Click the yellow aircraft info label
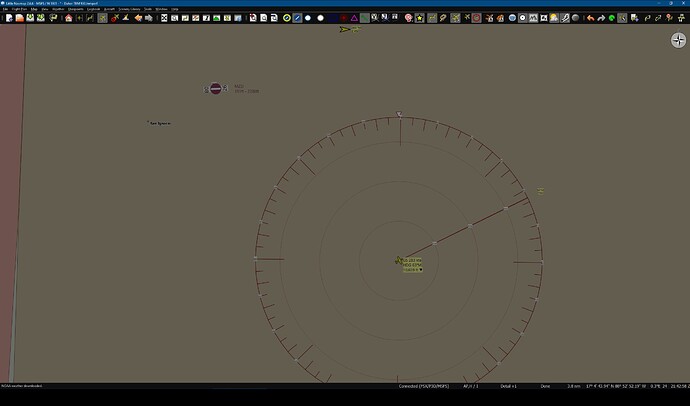 point(413,265)
